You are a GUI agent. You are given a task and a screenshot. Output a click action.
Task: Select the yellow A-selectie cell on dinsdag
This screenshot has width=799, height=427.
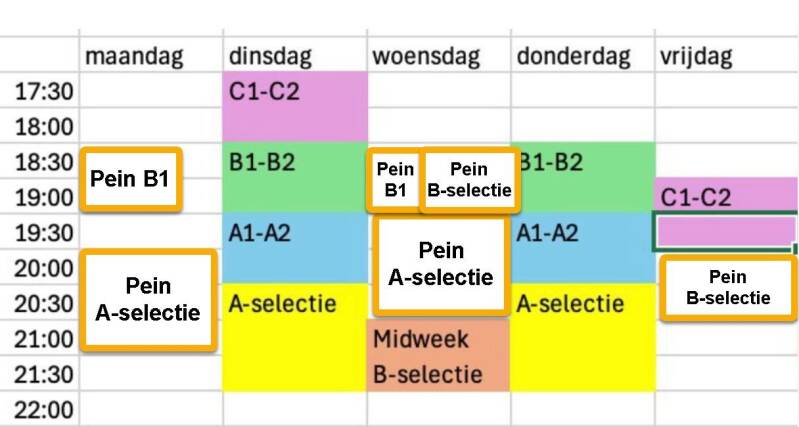[294, 336]
